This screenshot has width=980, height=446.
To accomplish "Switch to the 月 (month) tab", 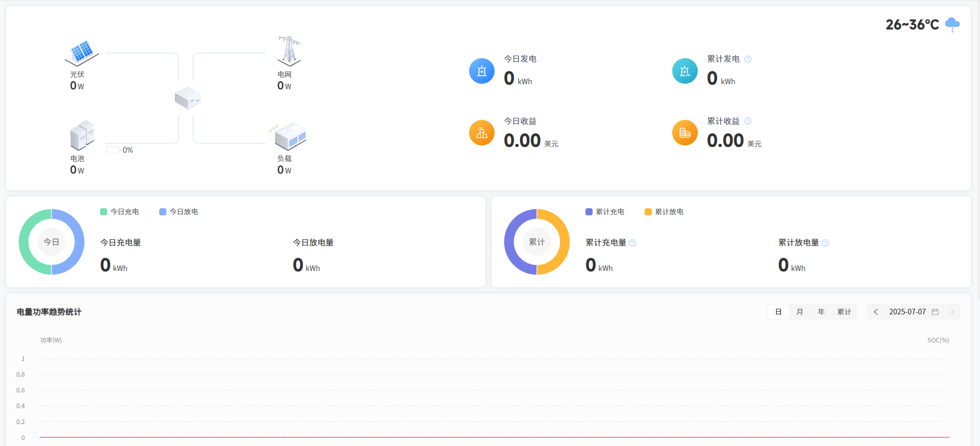I will tap(800, 312).
